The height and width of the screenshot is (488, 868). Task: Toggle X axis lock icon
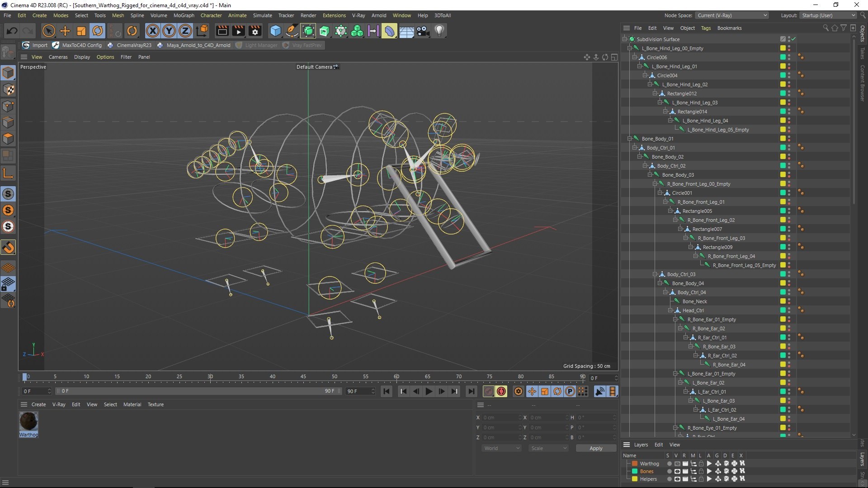point(153,31)
